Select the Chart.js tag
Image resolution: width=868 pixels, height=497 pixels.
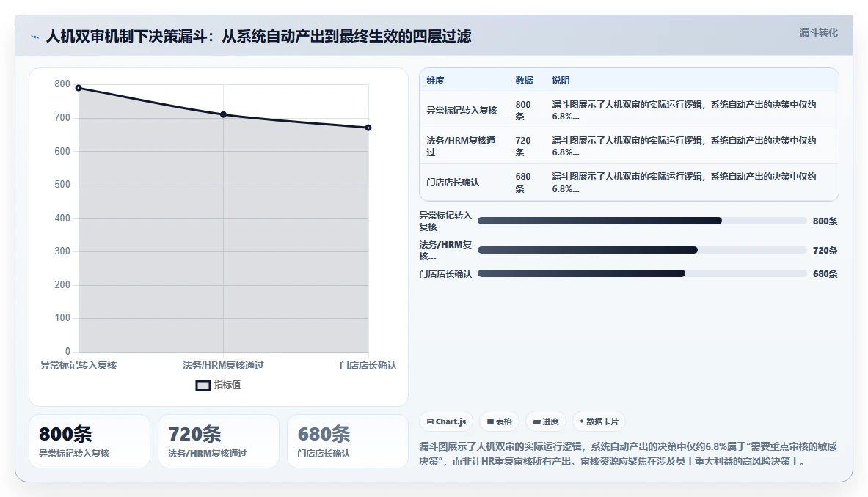click(x=446, y=421)
